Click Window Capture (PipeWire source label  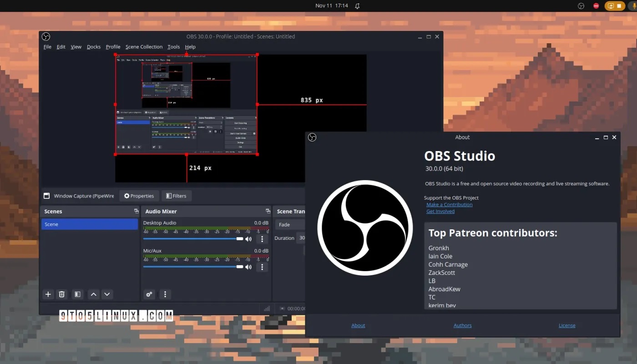point(84,196)
